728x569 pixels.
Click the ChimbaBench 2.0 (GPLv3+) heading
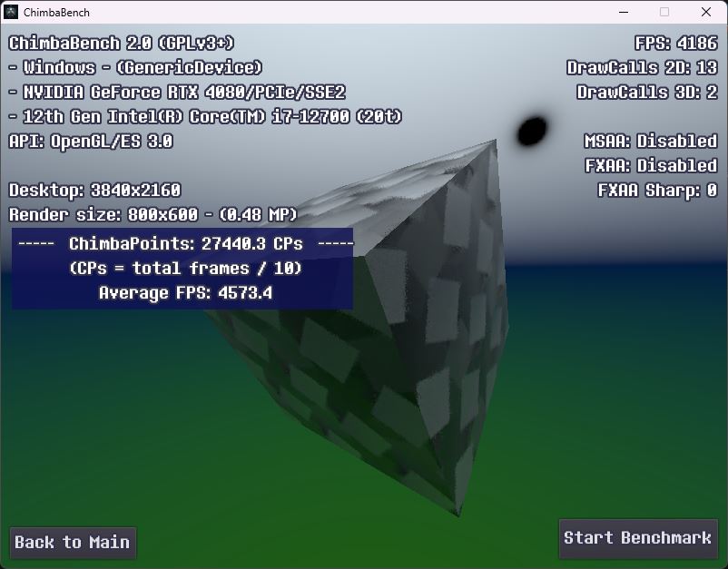point(122,44)
